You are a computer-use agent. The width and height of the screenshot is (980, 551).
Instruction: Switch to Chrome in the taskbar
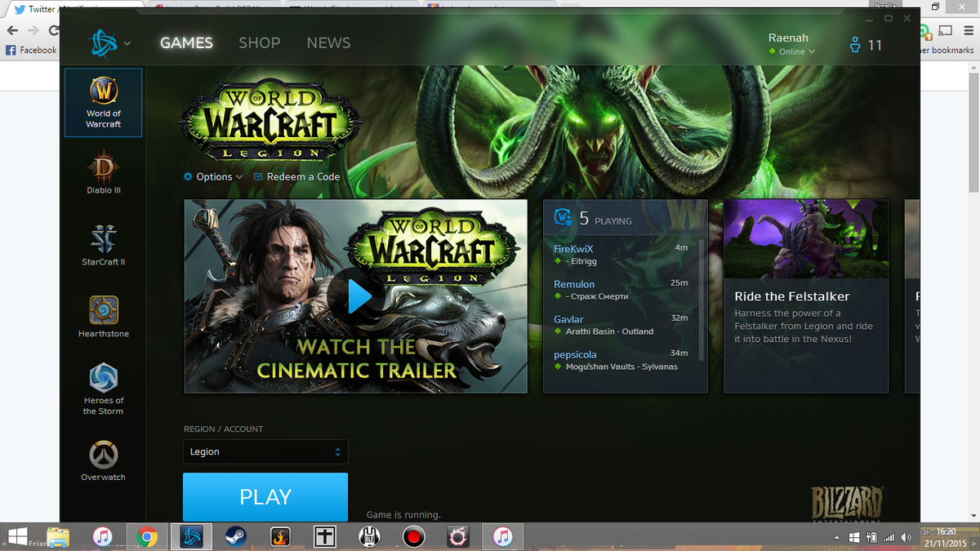tap(147, 537)
